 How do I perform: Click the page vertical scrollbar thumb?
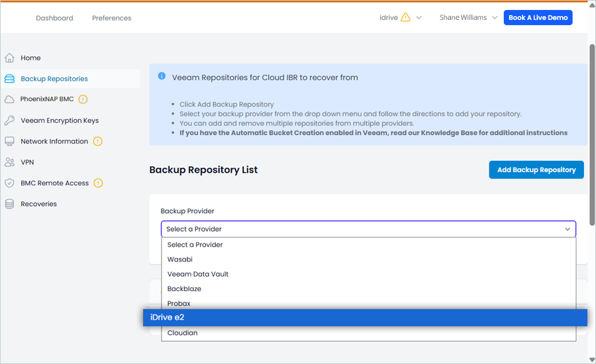pos(592,135)
